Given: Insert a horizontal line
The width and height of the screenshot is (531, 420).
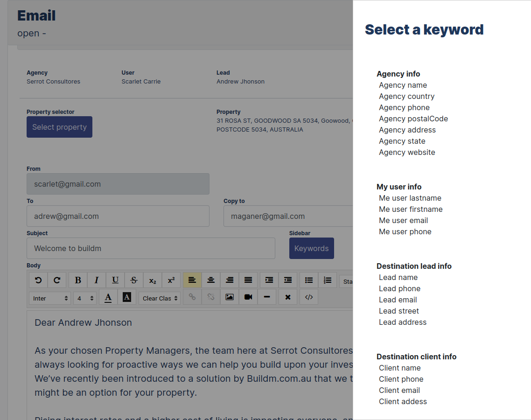Looking at the screenshot, I should 266,297.
